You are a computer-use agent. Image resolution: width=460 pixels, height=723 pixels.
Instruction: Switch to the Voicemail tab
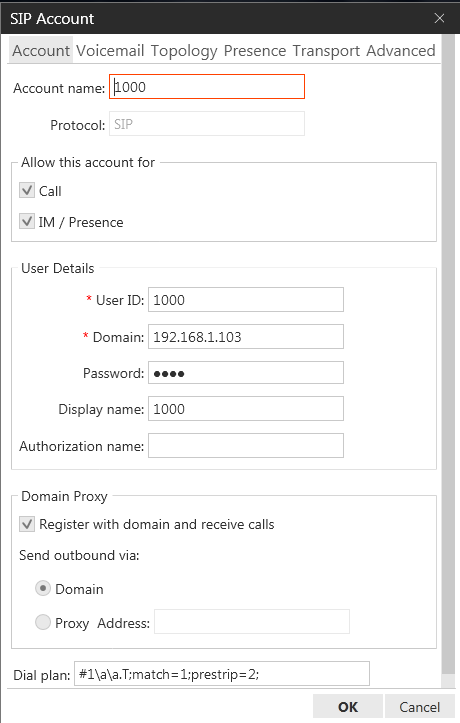point(110,50)
